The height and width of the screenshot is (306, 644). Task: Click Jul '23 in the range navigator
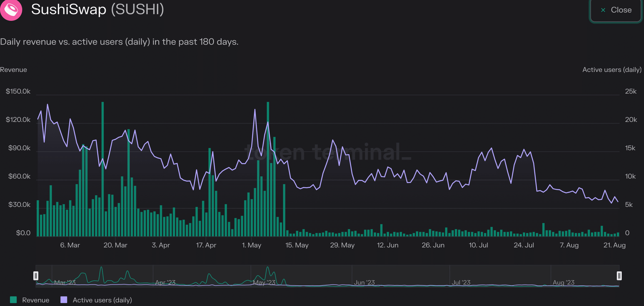(461, 282)
